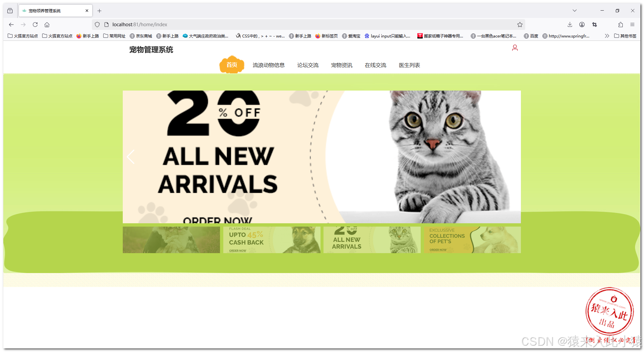
Task: Go to browser home page icon
Action: (x=47, y=25)
